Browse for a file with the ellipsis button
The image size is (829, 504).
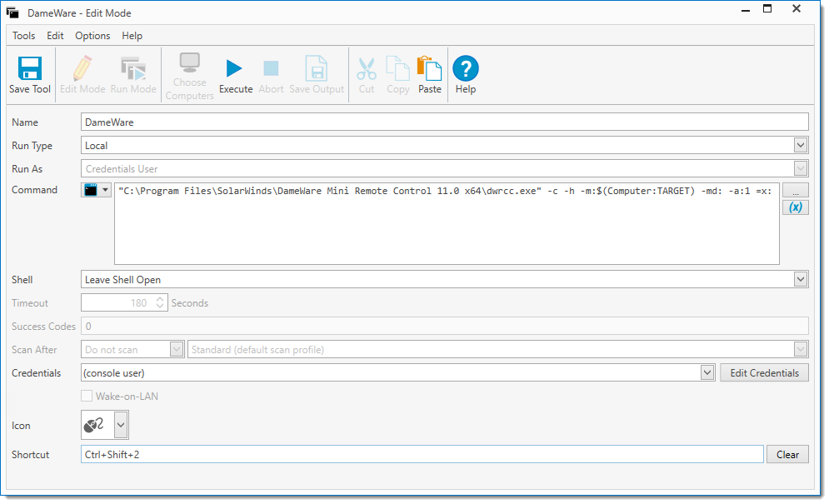[x=795, y=191]
